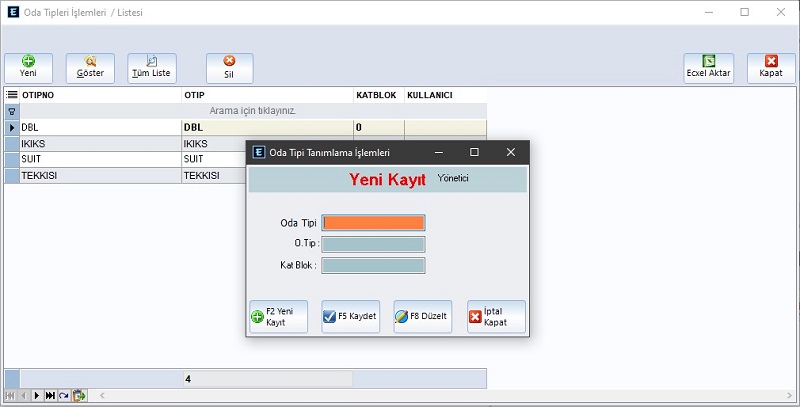This screenshot has width=800, height=407.
Task: Click the KATBLOK column header
Action: click(x=379, y=95)
